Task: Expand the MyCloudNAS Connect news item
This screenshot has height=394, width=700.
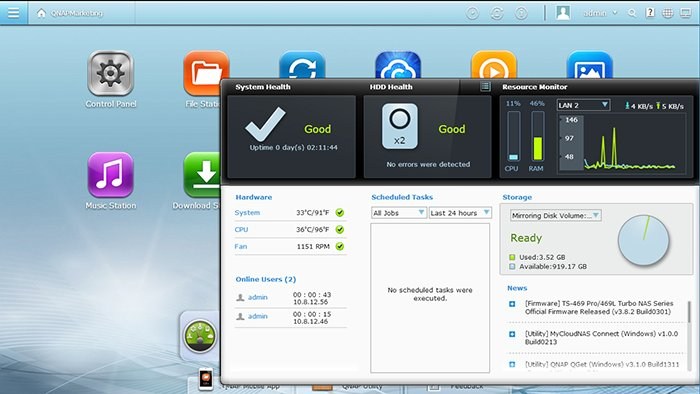Action: [512, 334]
